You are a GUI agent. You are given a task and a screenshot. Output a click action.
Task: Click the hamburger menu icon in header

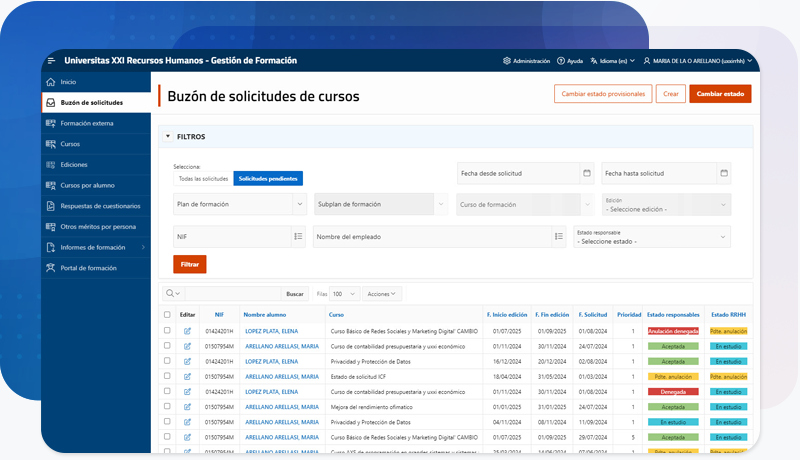51,61
